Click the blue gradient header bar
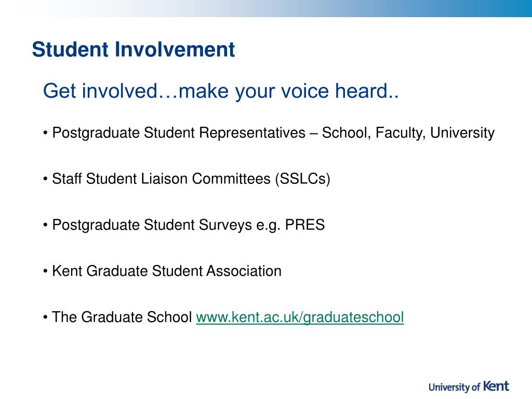The image size is (532, 399). [266, 8]
